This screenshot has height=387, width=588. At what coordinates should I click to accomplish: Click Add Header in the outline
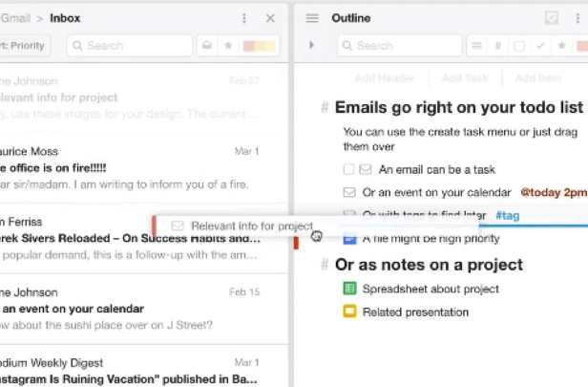point(385,78)
